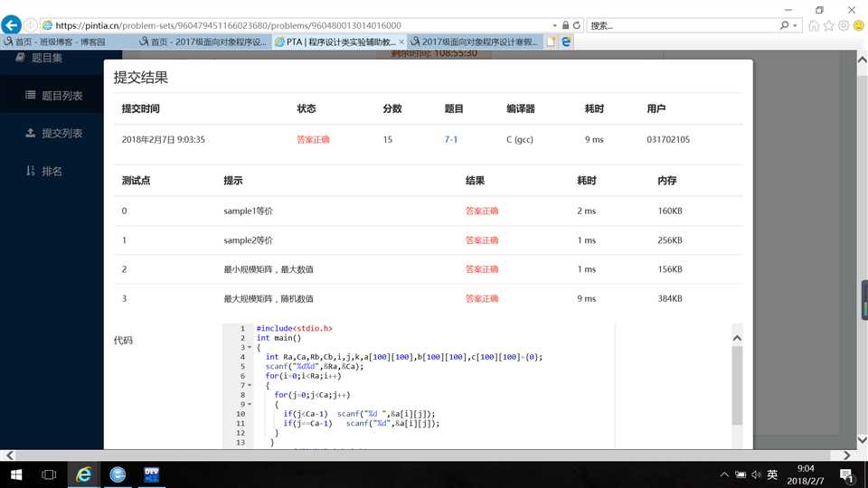This screenshot has height=488, width=868.
Task: Click the battery tray icon
Action: [741, 474]
